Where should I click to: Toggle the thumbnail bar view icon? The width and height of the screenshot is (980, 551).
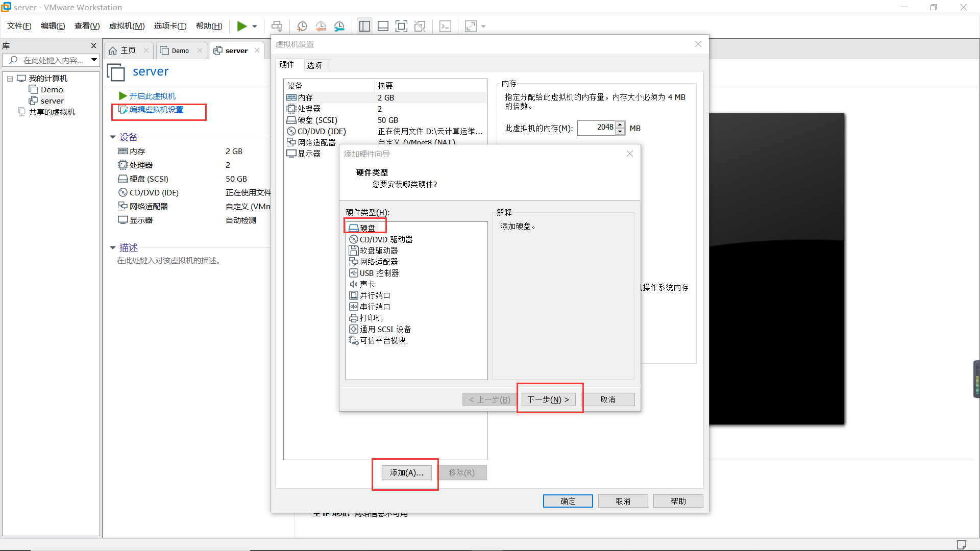(x=383, y=26)
